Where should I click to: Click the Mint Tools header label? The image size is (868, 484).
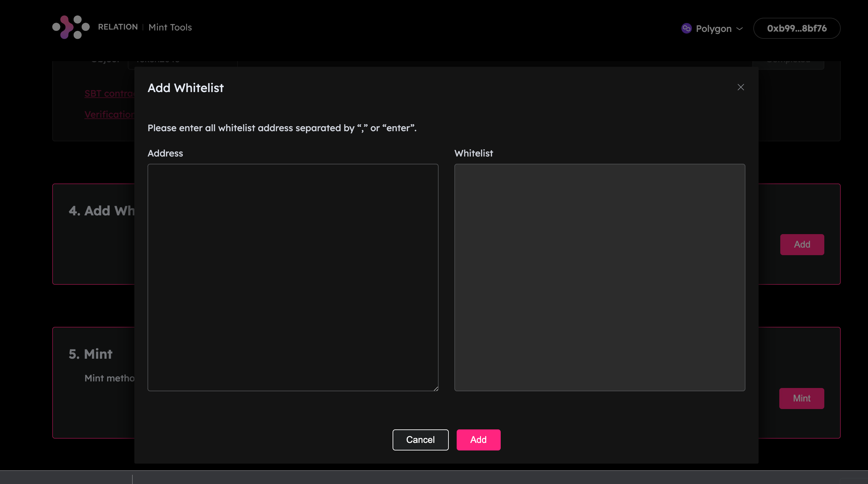click(170, 27)
